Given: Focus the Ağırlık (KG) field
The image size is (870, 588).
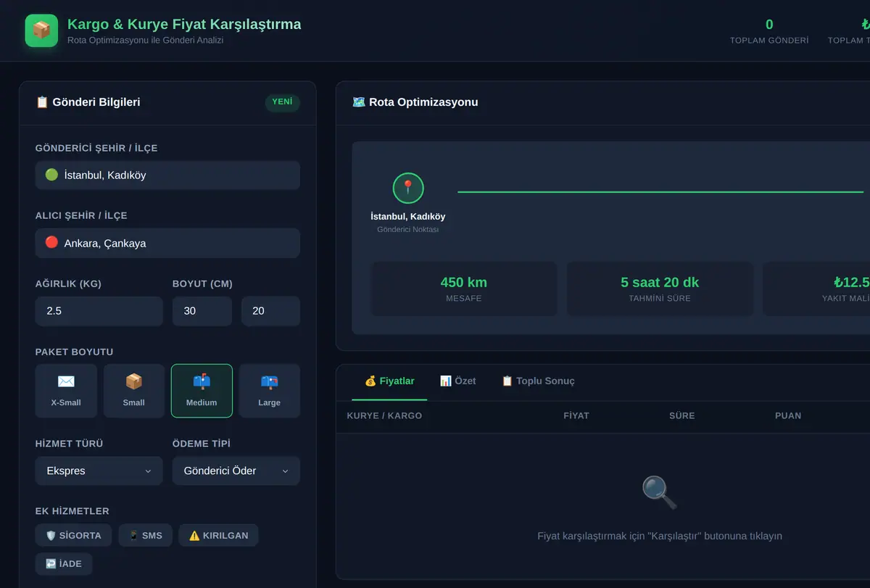Looking at the screenshot, I should coord(99,311).
